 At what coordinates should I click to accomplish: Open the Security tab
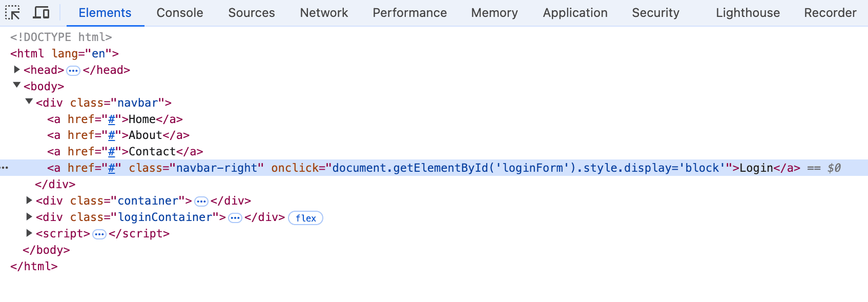656,13
